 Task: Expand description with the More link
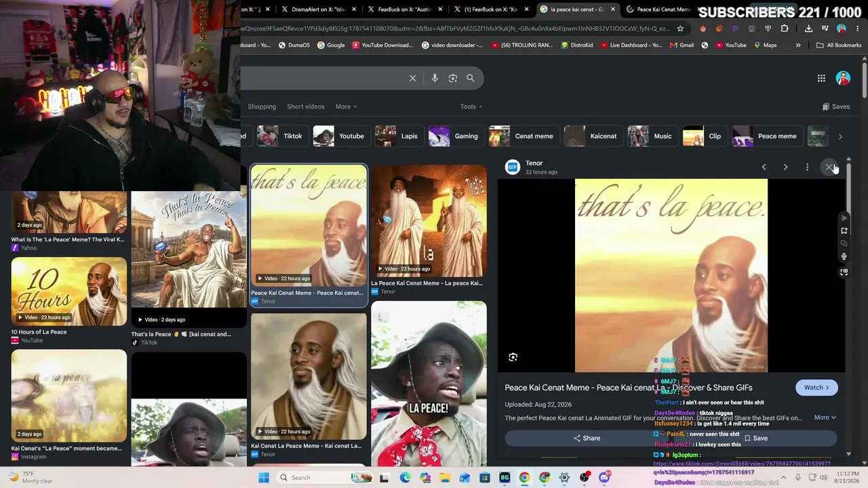[825, 418]
